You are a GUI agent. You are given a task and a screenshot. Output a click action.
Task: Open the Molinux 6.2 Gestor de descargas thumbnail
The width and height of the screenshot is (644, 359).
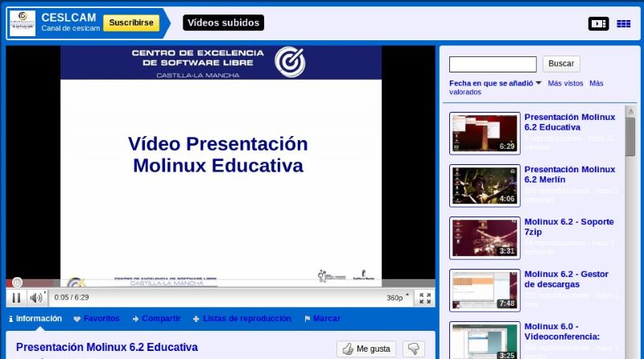tap(485, 291)
